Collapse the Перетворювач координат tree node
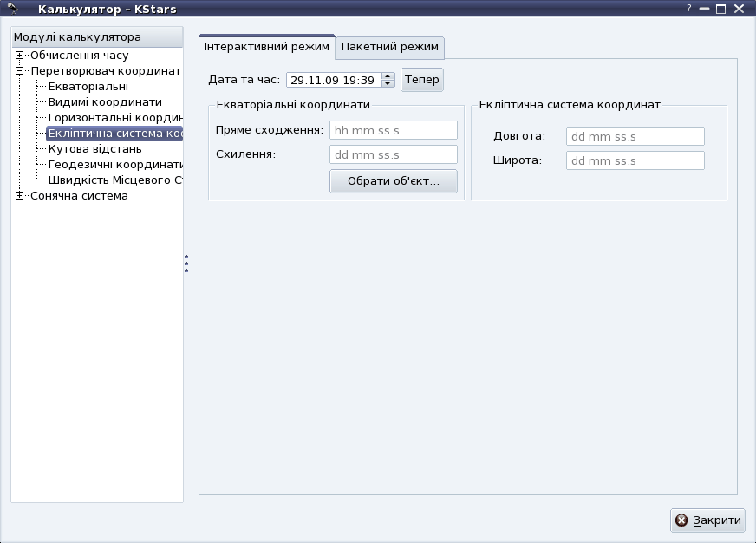This screenshot has width=756, height=543. [19, 71]
